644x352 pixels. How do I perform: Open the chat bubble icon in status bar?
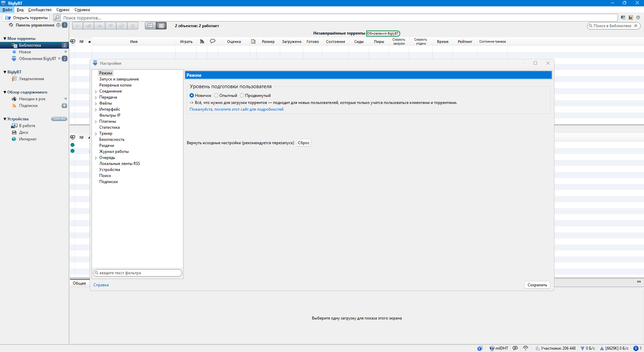pos(516,348)
